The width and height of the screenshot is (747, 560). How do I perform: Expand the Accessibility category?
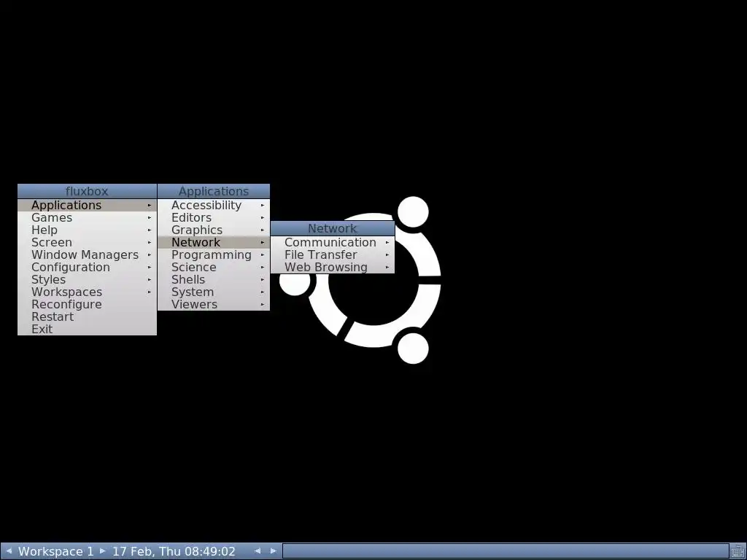click(x=214, y=205)
